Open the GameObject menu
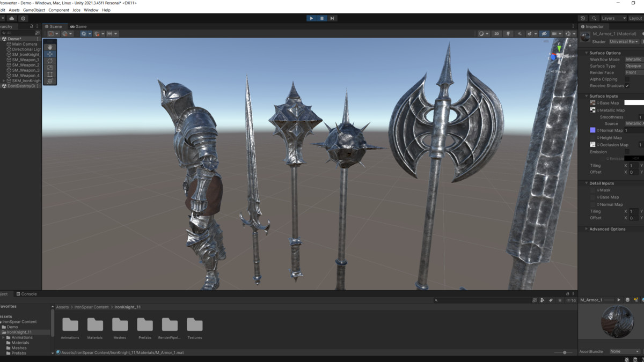Screen dimensions: 644x362 [x=34, y=10]
